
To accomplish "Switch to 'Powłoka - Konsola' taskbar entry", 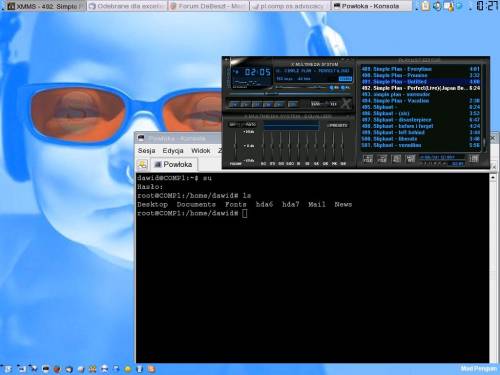I will click(x=371, y=6).
